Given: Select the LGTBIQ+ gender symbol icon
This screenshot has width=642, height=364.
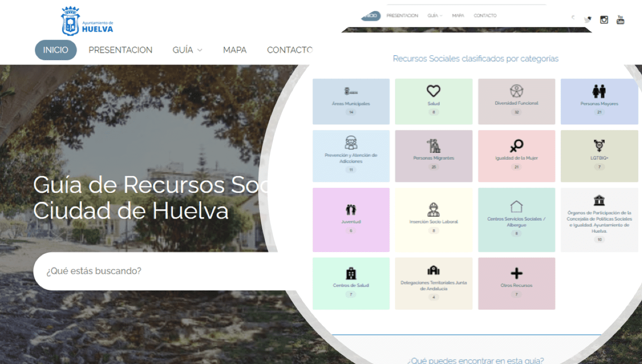Looking at the screenshot, I should point(599,146).
